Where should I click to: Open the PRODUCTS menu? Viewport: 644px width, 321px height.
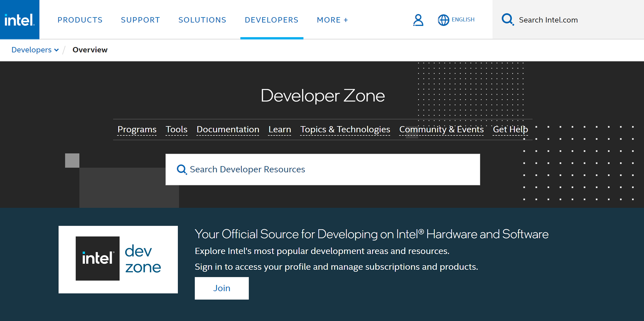click(80, 20)
